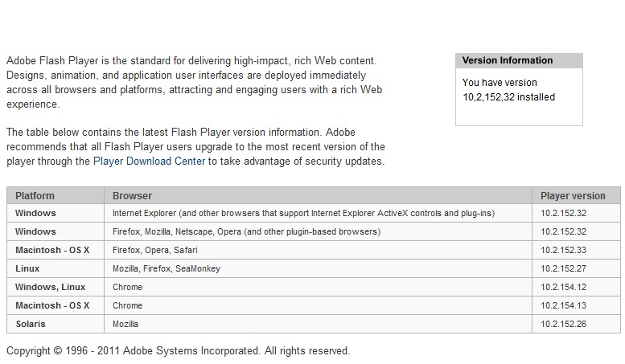Open the Player Download Center link
Viewport: 625px width, 364px height.
pyautogui.click(x=149, y=161)
